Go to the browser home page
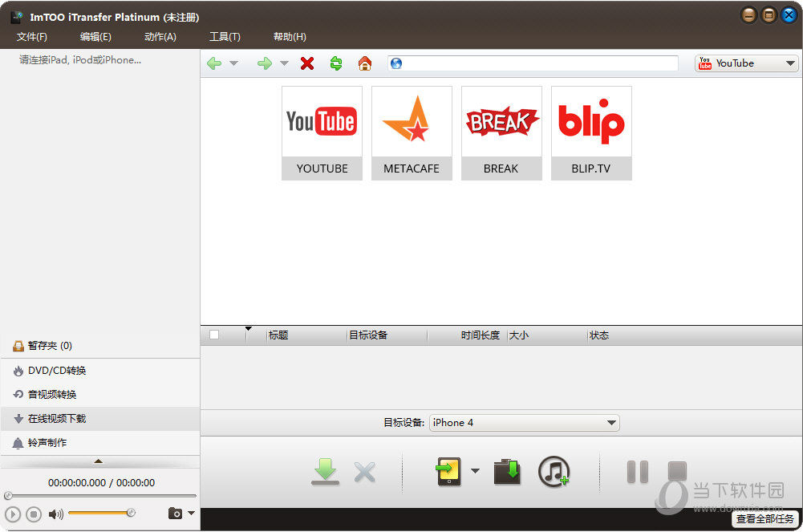This screenshot has width=803, height=532. point(365,63)
